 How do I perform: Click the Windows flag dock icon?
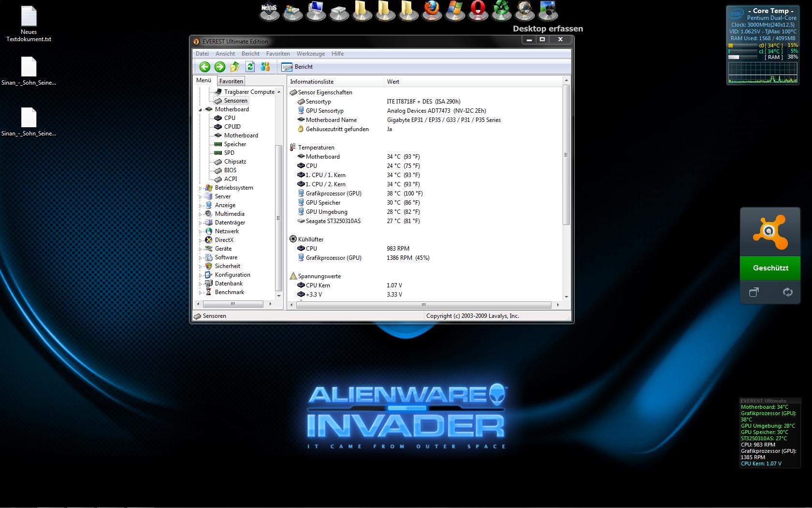pos(455,11)
